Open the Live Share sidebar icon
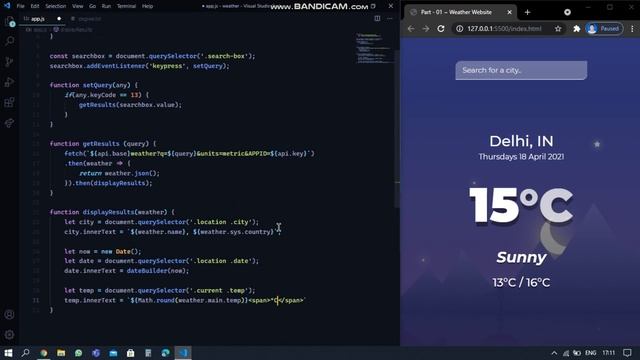The image size is (640, 360). pyautogui.click(x=9, y=122)
